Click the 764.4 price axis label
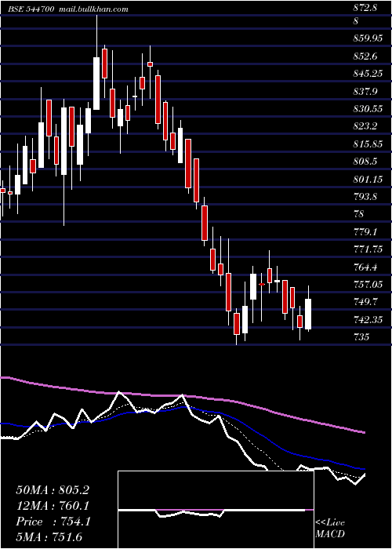Image resolution: width=392 pixels, height=549 pixels. click(x=365, y=267)
